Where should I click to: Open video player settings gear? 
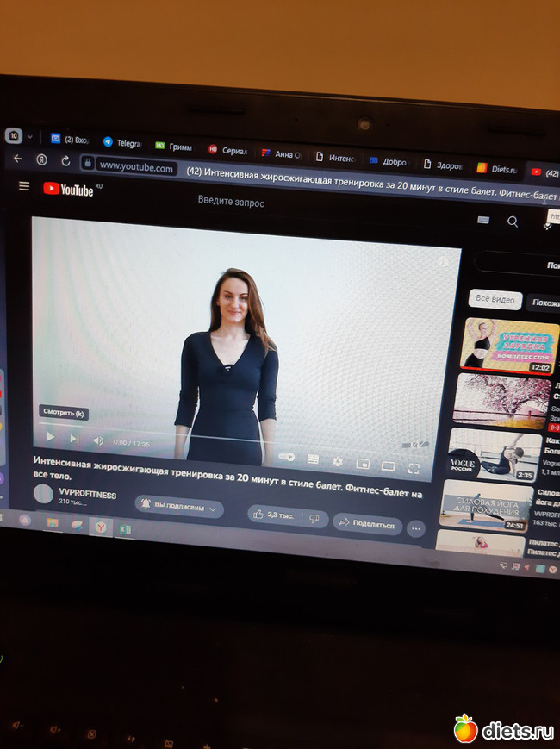coord(338,461)
